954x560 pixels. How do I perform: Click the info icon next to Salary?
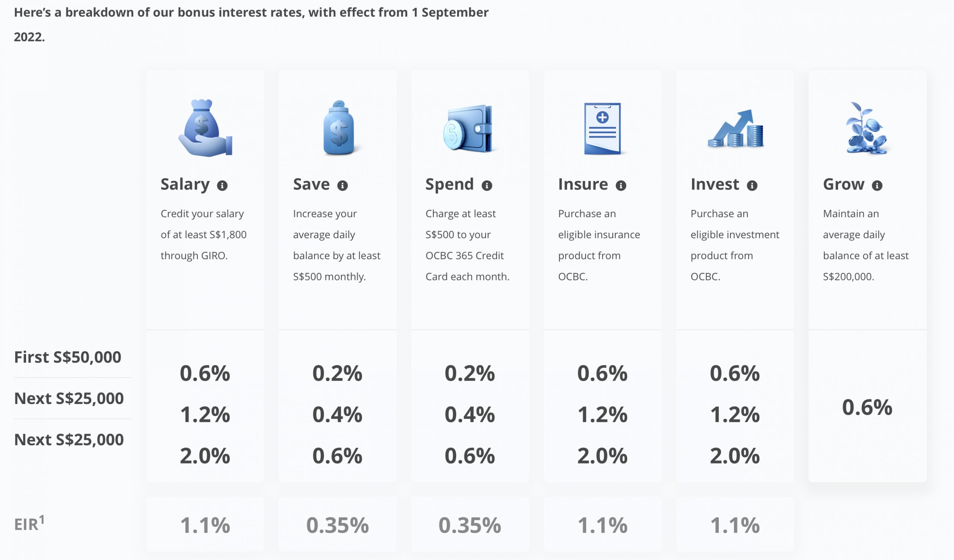pyautogui.click(x=222, y=185)
